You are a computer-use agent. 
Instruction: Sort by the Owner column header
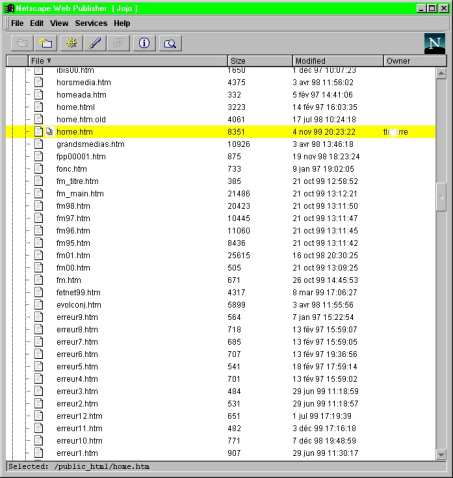[415, 61]
